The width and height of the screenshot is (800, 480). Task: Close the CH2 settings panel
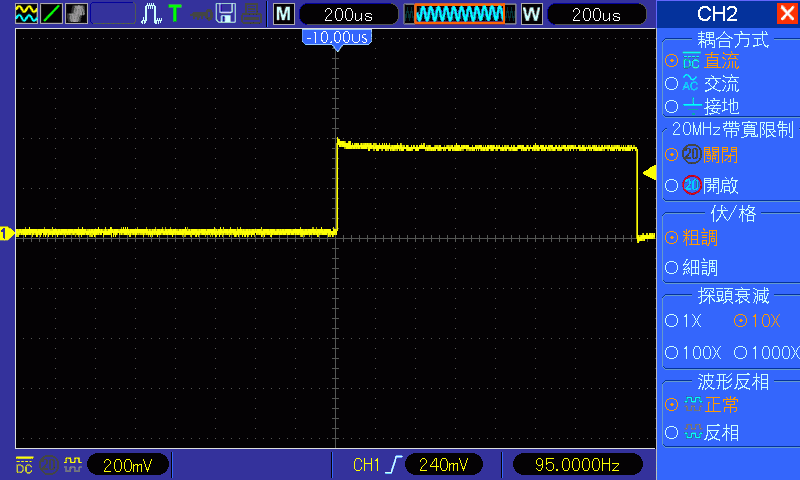coord(787,13)
